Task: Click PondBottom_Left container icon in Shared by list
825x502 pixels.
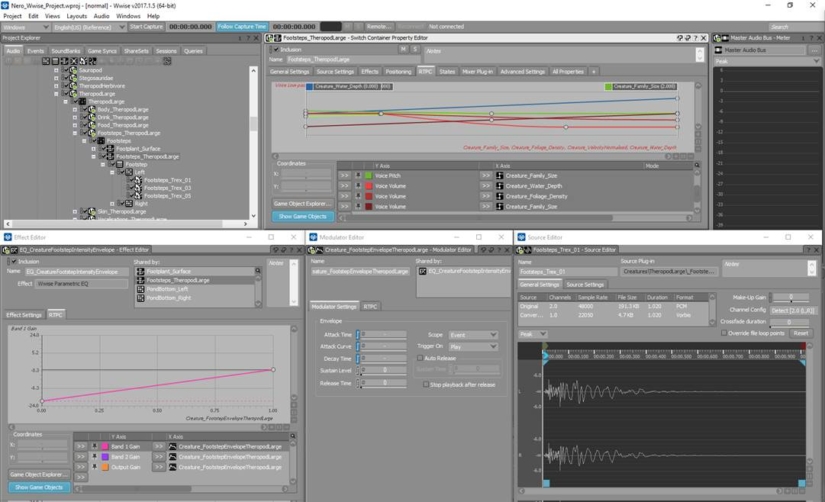Action: tap(140, 289)
